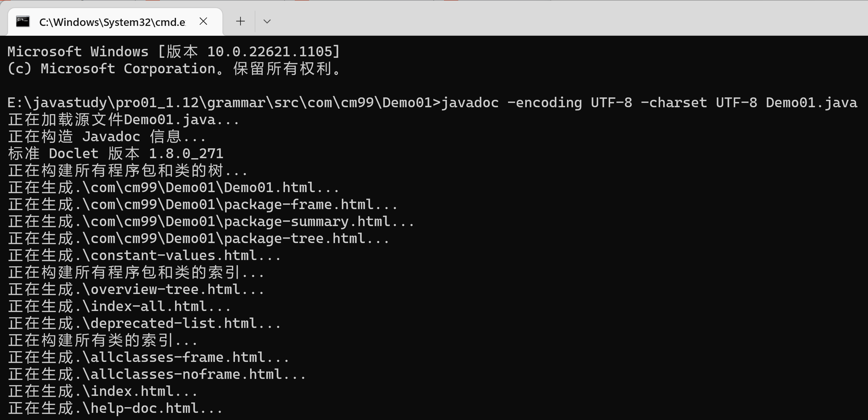Click the allclasses-noframe.html output line
868x420 pixels.
(157, 374)
